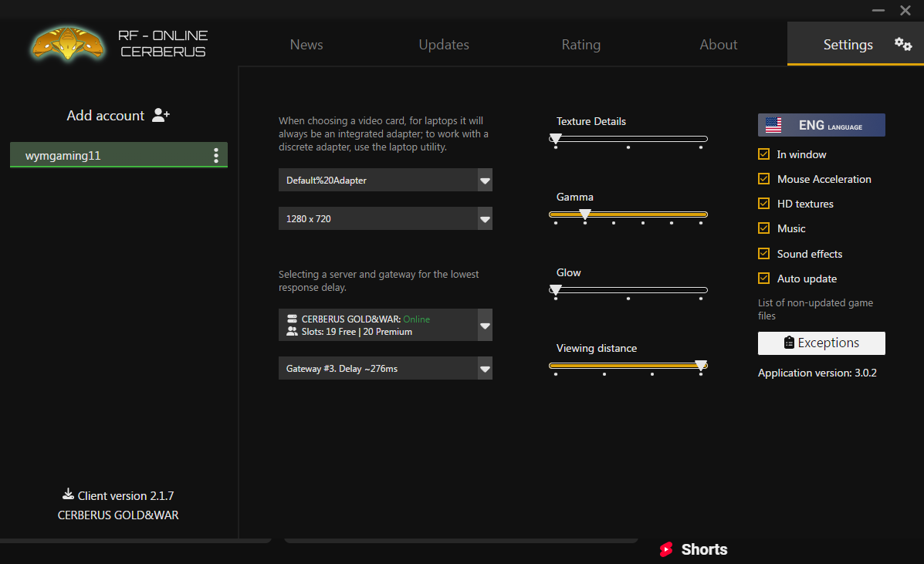Click the Gamma slider handle

point(585,214)
